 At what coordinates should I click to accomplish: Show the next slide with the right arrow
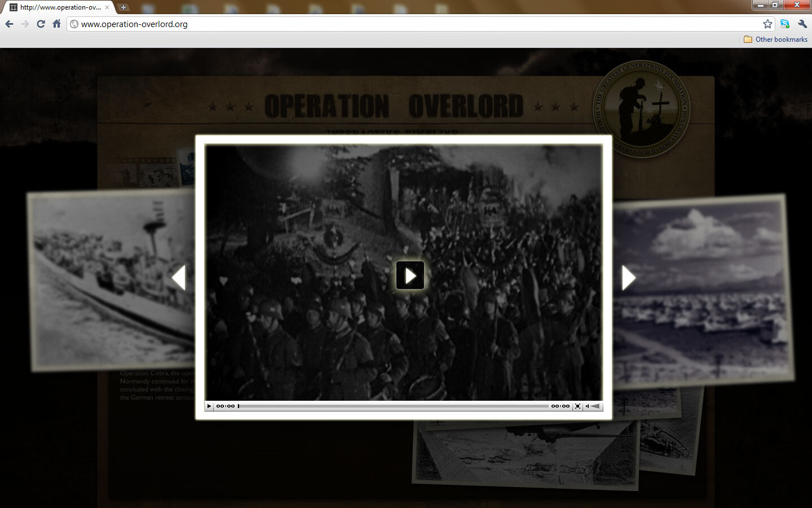[629, 278]
